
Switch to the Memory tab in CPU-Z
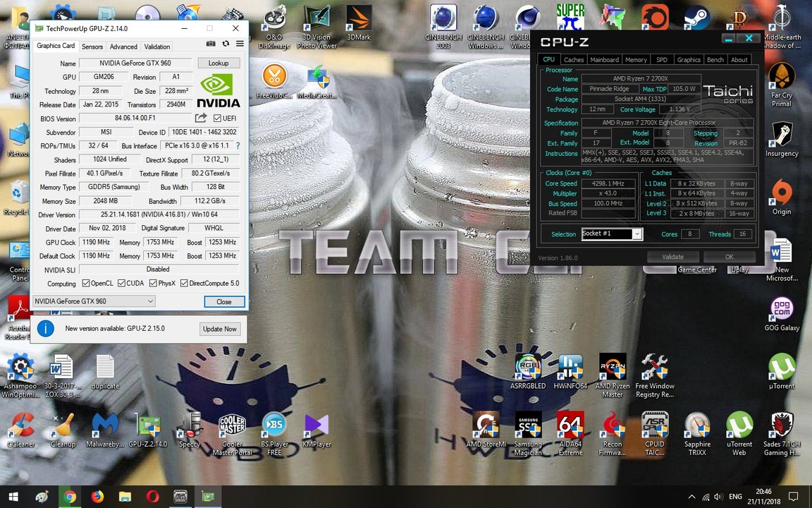pos(636,59)
